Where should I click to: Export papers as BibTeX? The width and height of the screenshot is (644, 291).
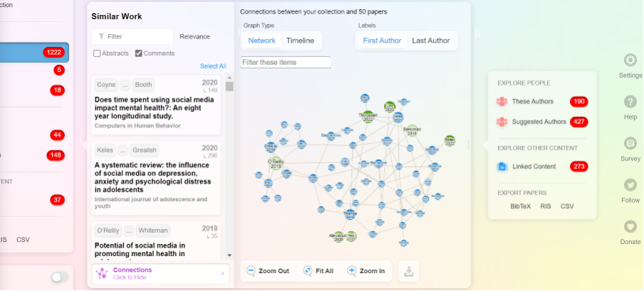(x=520, y=206)
